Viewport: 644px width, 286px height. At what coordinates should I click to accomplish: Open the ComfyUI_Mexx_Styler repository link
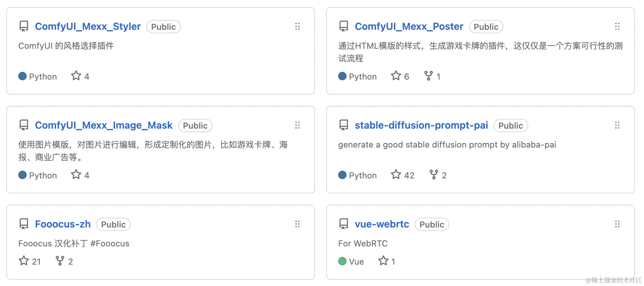tap(88, 27)
